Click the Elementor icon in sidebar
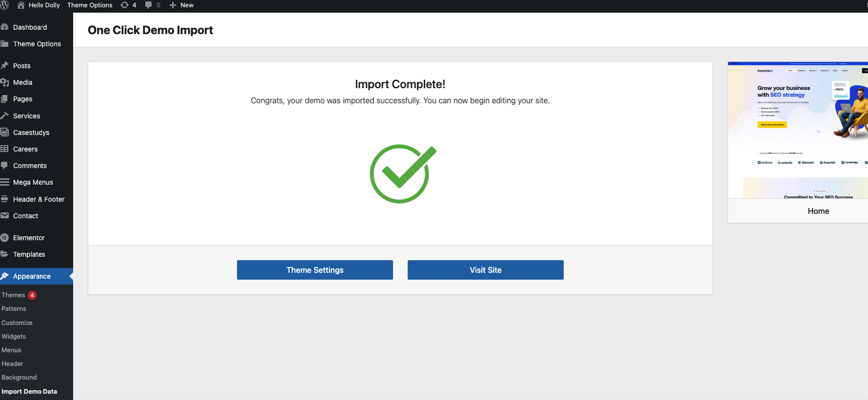Screen dimensions: 868x400 5,238
